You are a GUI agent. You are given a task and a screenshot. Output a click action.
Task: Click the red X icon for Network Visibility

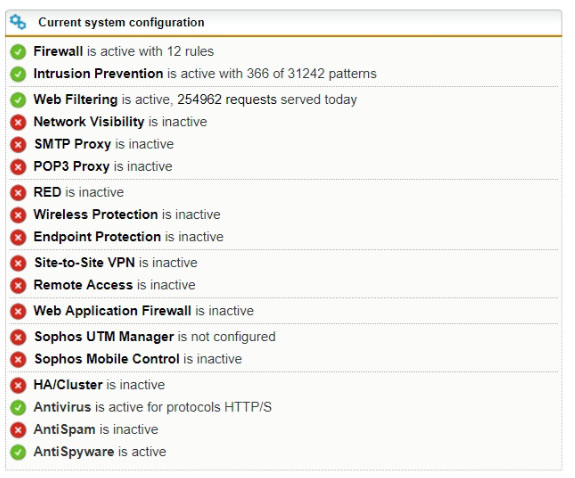(x=18, y=122)
